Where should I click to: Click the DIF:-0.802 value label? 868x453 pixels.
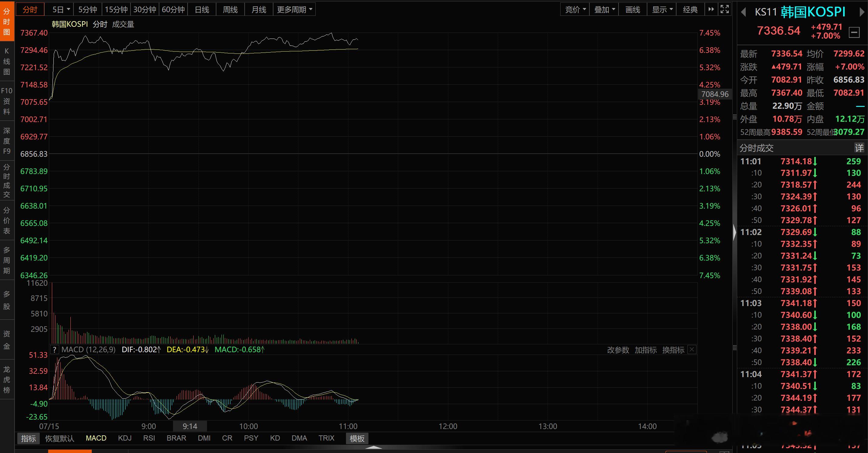pos(141,349)
